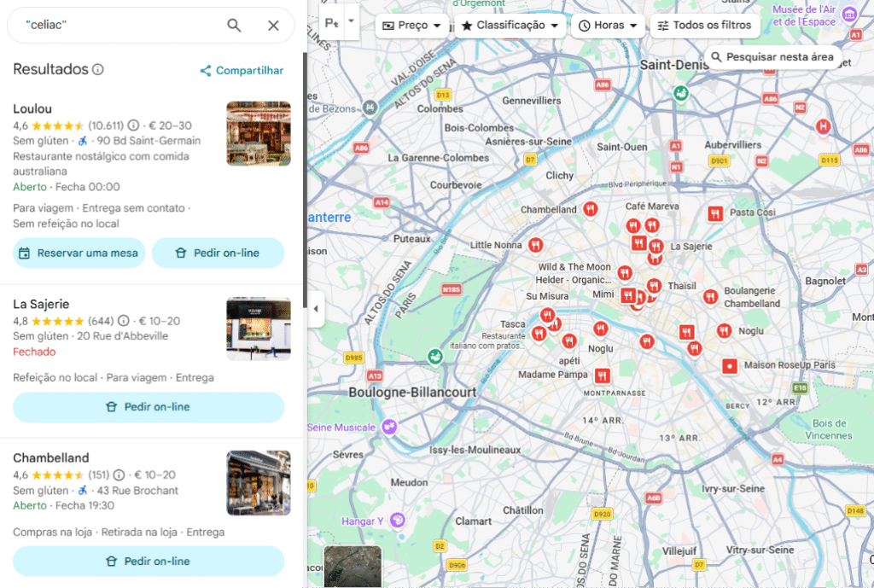This screenshot has width=874, height=588.
Task: Click the Su Misura map label
Action: [x=547, y=296]
